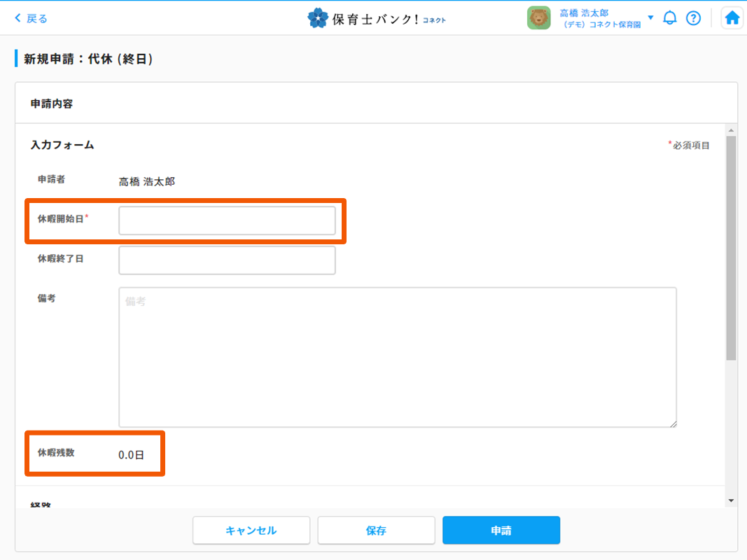Go back using the 戻る link

click(x=31, y=18)
